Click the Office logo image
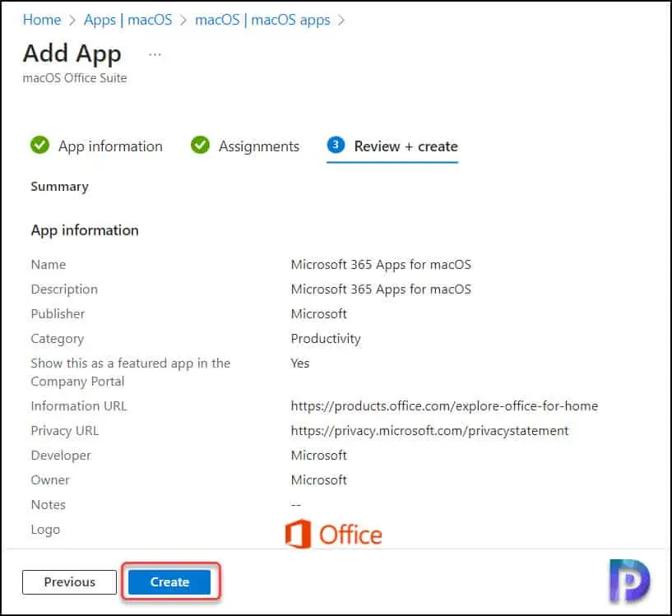 click(333, 534)
